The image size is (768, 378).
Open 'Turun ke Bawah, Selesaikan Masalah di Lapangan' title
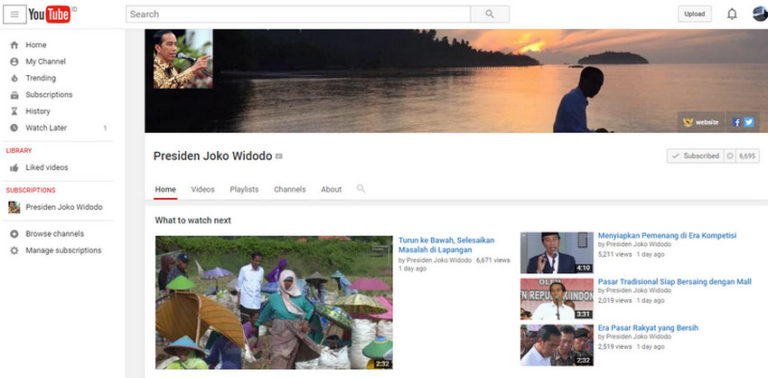coord(446,245)
